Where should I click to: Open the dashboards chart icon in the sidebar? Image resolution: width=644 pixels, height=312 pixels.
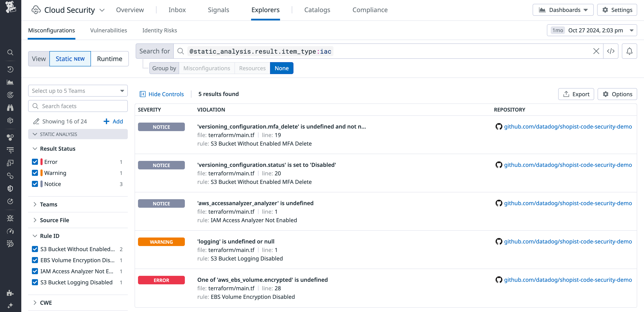(10, 82)
